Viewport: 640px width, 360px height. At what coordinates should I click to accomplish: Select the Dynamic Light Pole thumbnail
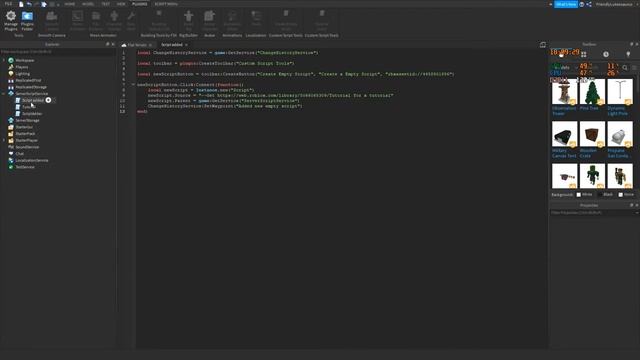click(620, 91)
